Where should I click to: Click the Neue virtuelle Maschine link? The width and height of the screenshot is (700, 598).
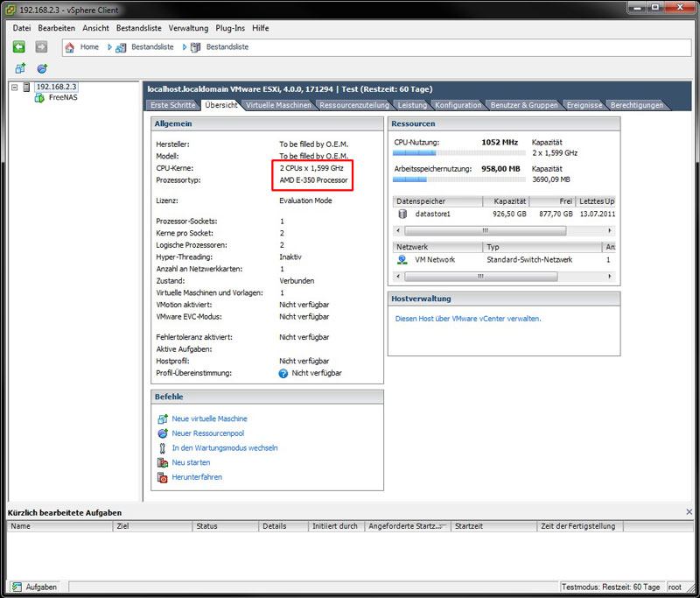209,419
